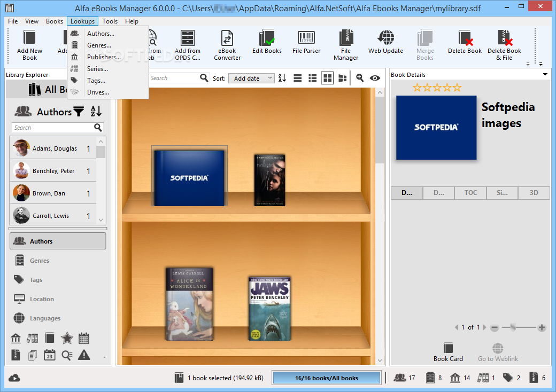
Task: Expand the Book Details panel menu arrow
Action: pyautogui.click(x=545, y=74)
